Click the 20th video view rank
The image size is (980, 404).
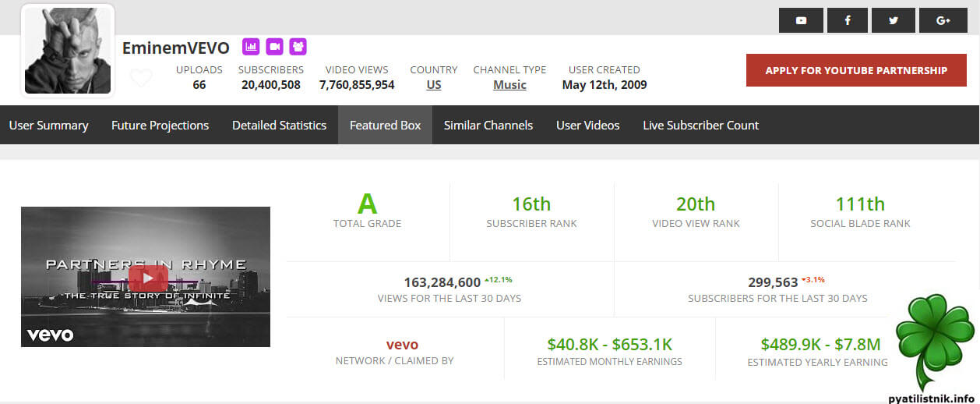point(696,204)
